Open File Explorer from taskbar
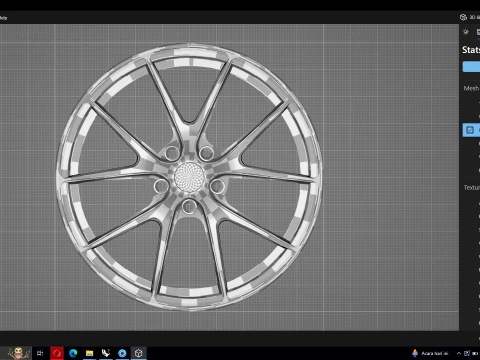Viewport: 480px width, 360px height. (89, 353)
